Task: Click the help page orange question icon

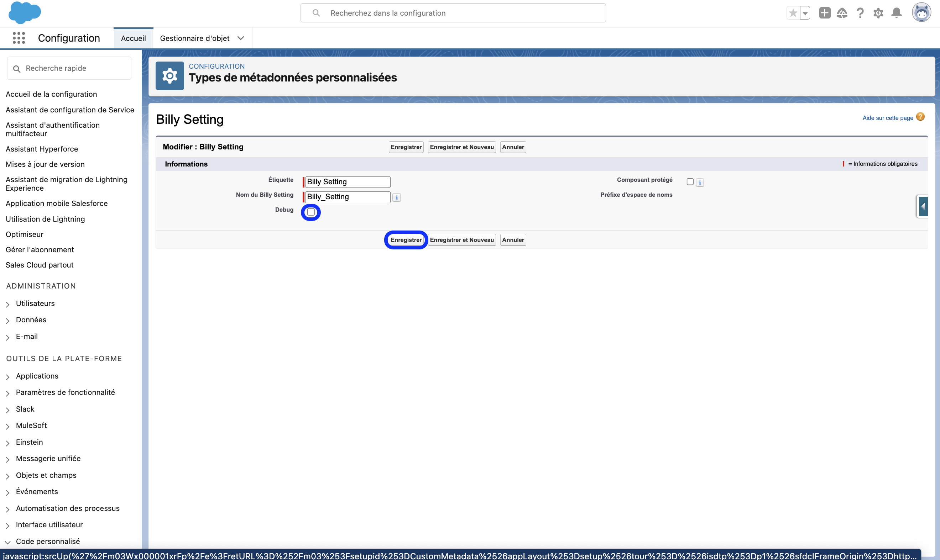Action: click(920, 117)
